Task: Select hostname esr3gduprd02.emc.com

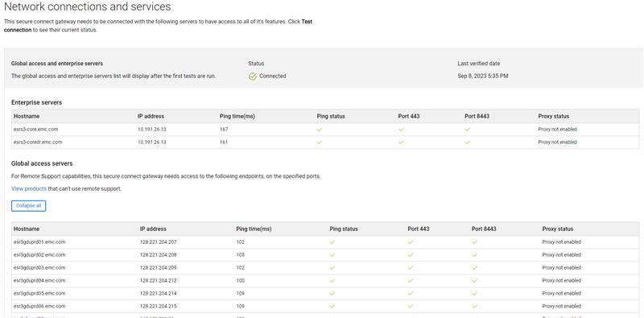Action: [x=39, y=255]
